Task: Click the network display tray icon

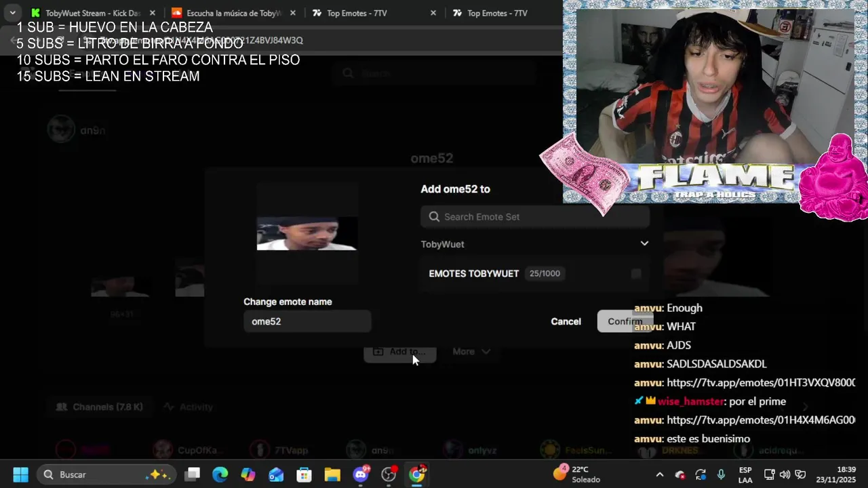Action: click(x=769, y=474)
